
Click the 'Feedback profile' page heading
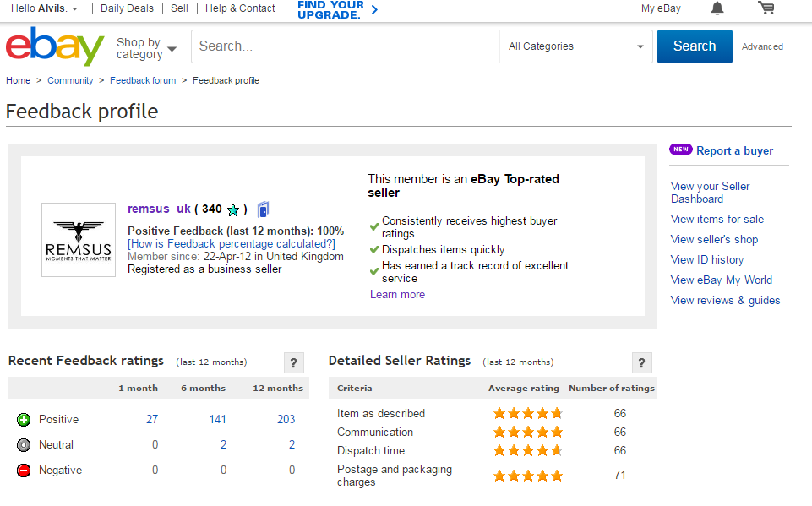82,112
